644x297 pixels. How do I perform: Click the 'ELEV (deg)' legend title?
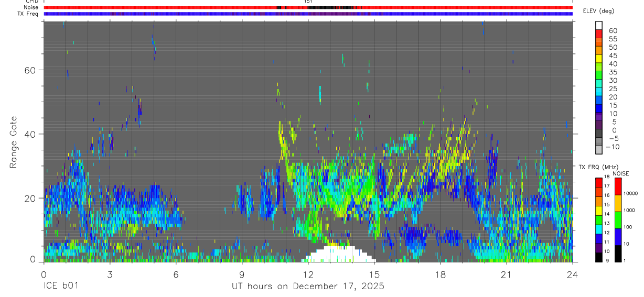pos(598,11)
